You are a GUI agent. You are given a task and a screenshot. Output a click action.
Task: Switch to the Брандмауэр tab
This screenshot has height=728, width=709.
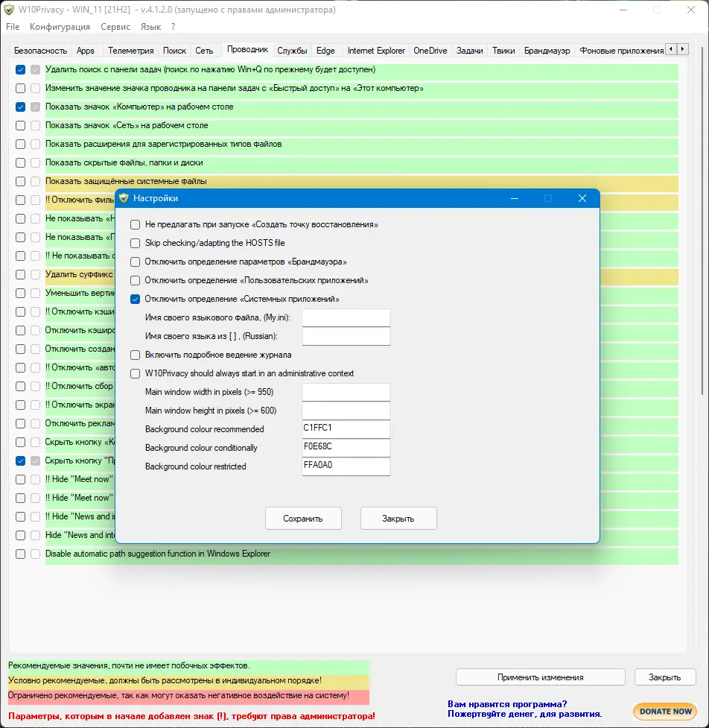(547, 51)
